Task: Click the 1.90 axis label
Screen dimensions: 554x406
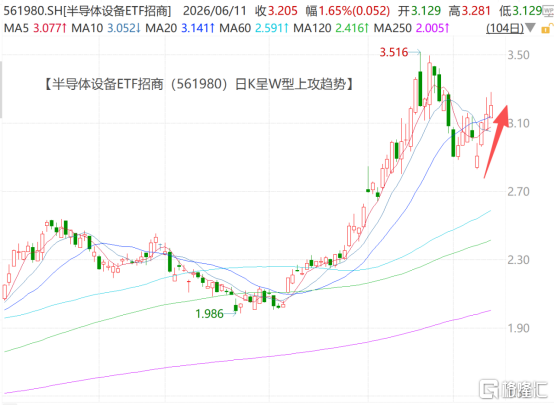Action: pyautogui.click(x=518, y=328)
